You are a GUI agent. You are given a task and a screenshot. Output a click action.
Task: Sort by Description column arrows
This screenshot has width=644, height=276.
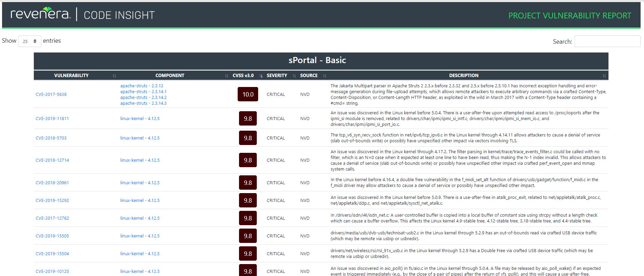pos(604,76)
